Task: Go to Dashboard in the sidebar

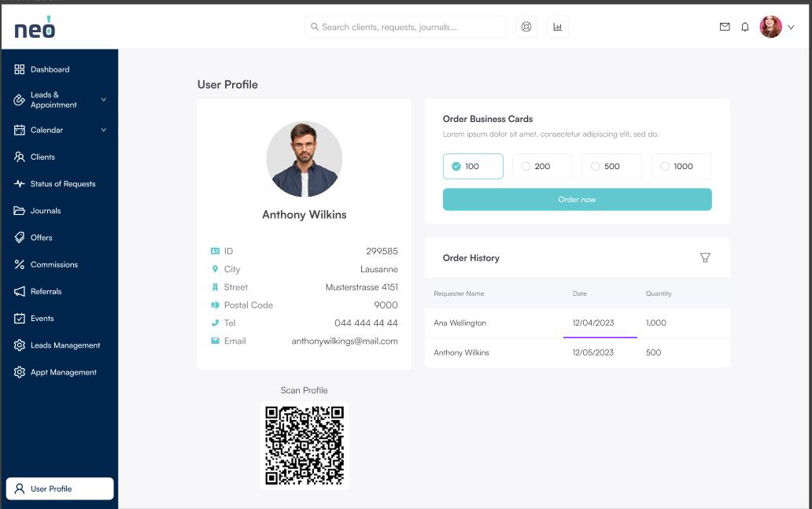Action: click(50, 69)
